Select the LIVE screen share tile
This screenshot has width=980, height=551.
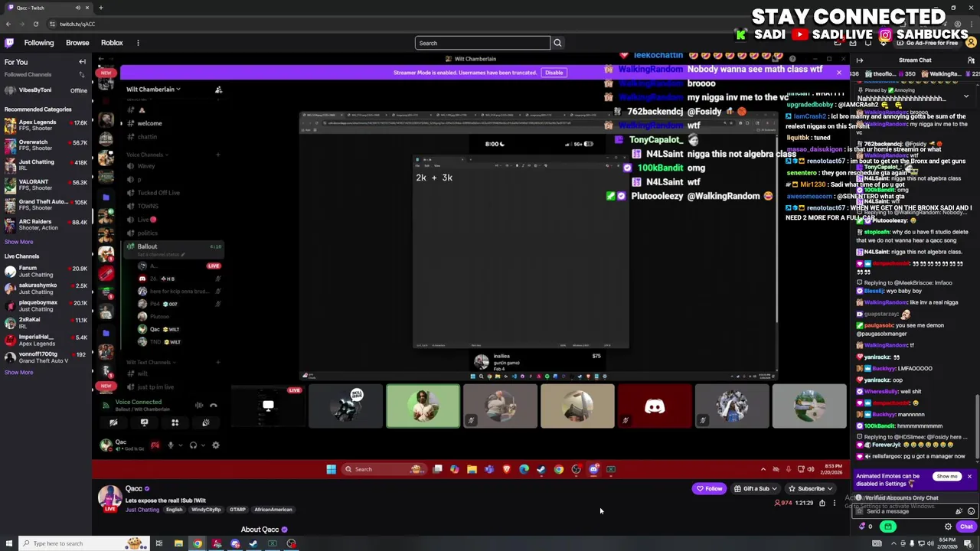(x=268, y=406)
